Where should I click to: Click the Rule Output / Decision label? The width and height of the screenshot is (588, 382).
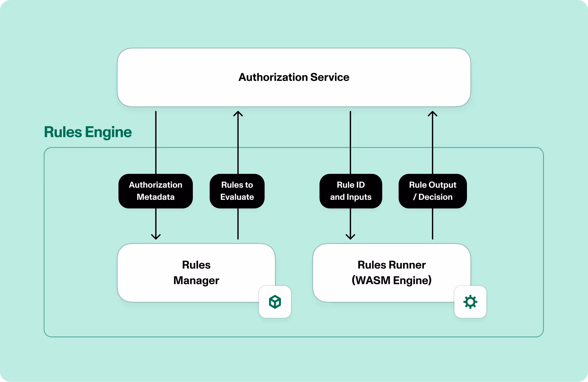pyautogui.click(x=432, y=191)
